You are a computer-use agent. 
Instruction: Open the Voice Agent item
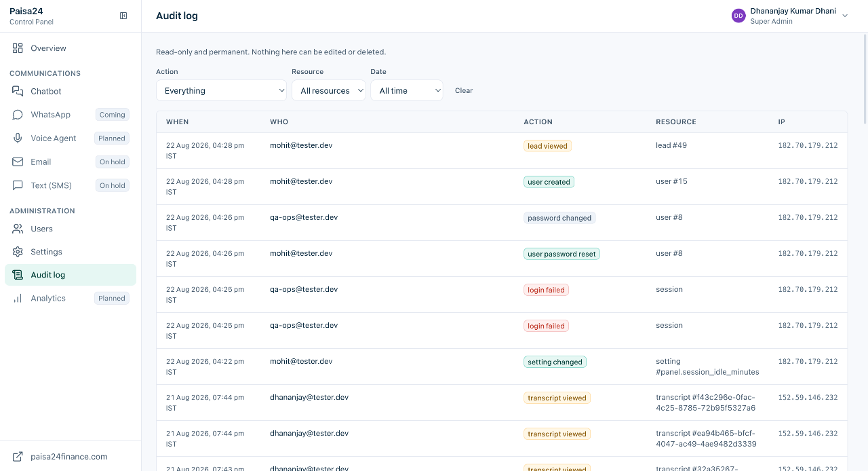[71, 138]
